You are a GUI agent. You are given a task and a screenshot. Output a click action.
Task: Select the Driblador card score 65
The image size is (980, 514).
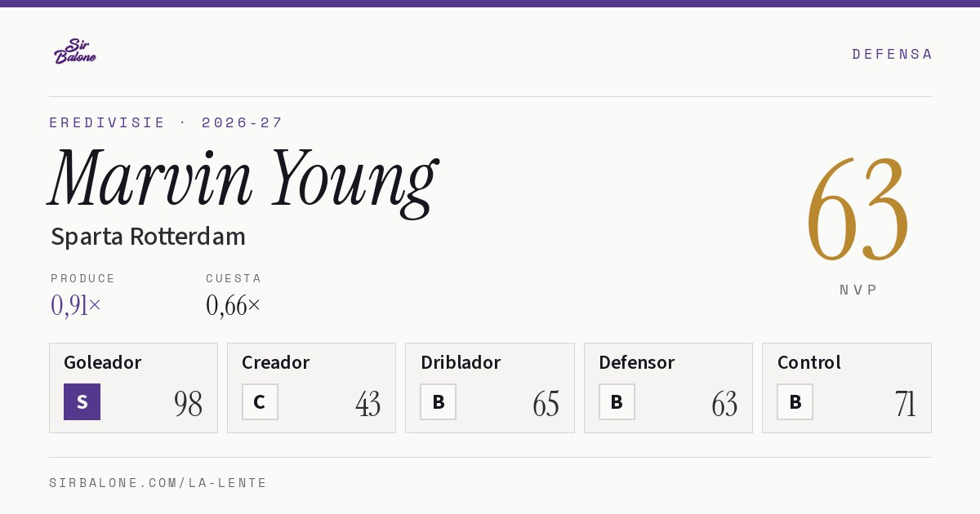tap(546, 404)
